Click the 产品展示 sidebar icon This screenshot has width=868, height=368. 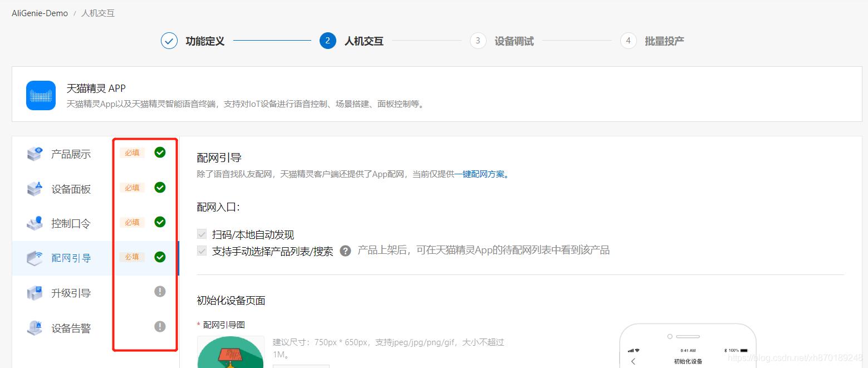pos(35,154)
